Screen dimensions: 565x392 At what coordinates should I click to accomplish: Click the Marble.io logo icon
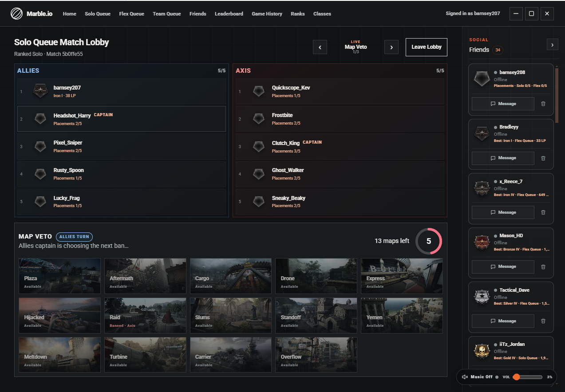point(16,14)
